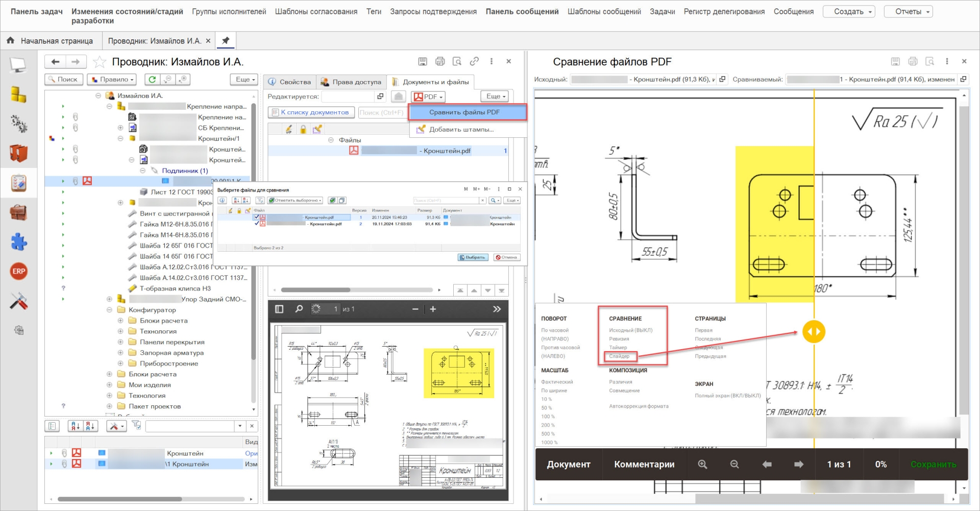Open the tools hammer icon in sidebar
Image resolution: width=980 pixels, height=511 pixels.
click(18, 301)
